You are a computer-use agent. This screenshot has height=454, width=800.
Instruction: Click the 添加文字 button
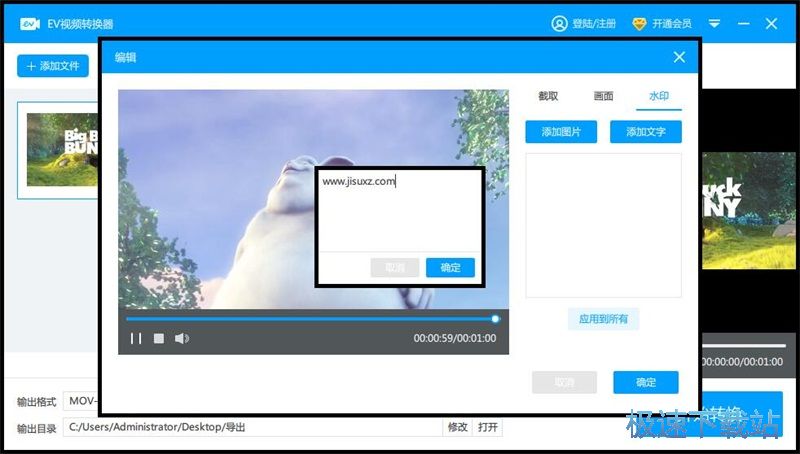646,132
